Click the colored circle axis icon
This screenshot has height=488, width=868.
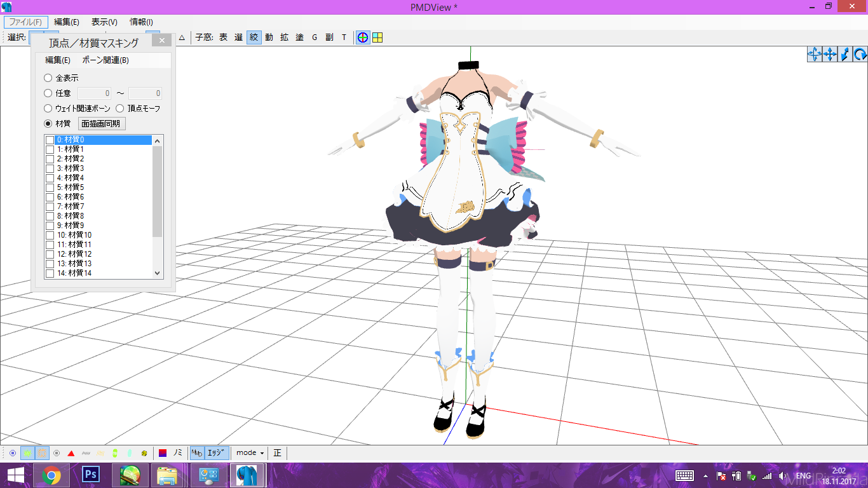coord(363,37)
